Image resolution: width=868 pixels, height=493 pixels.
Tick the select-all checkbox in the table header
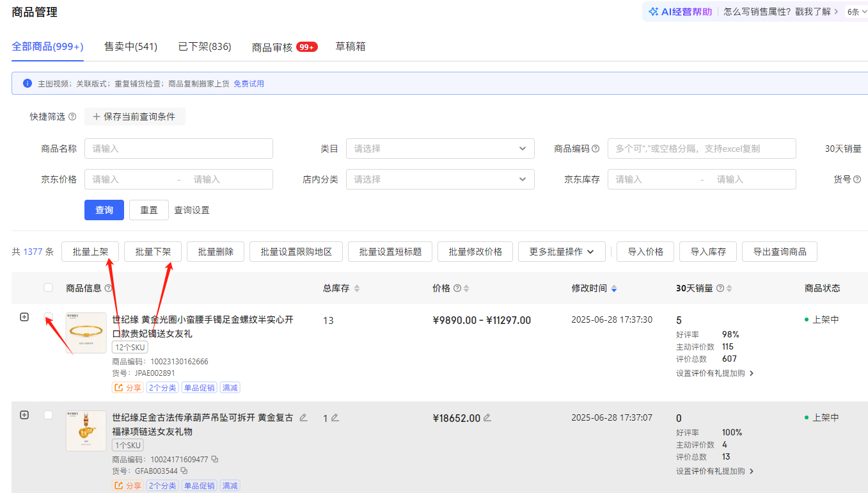coord(49,288)
